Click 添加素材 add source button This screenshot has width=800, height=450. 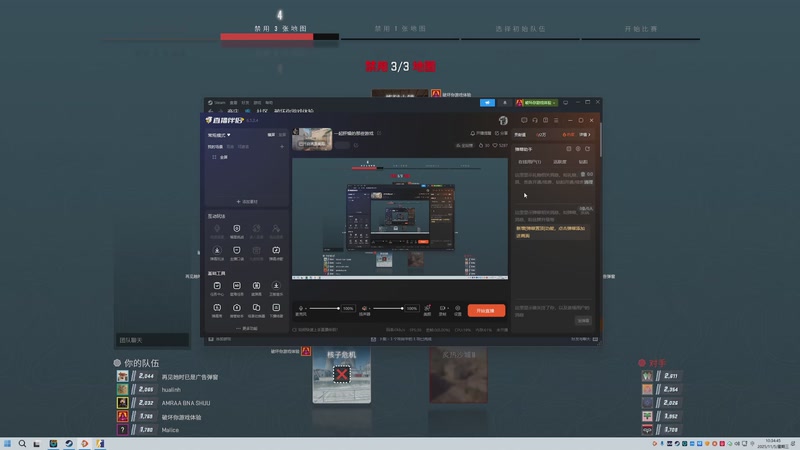[x=247, y=202]
